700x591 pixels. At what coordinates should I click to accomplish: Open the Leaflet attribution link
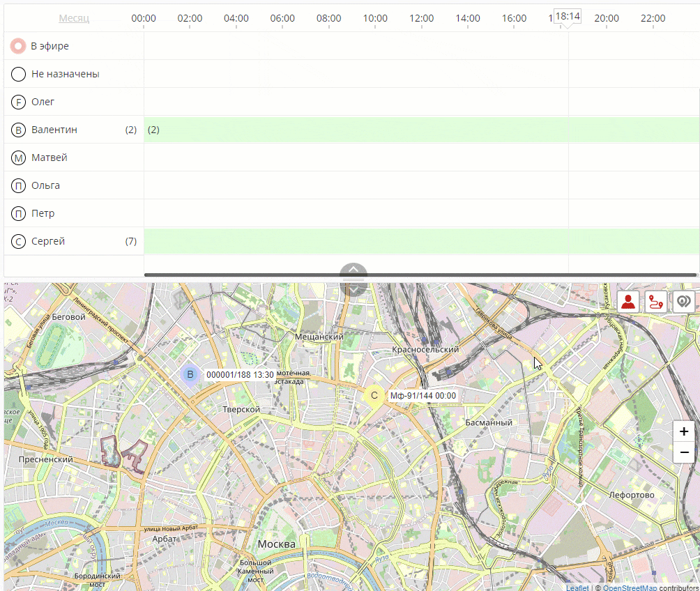coord(577,588)
